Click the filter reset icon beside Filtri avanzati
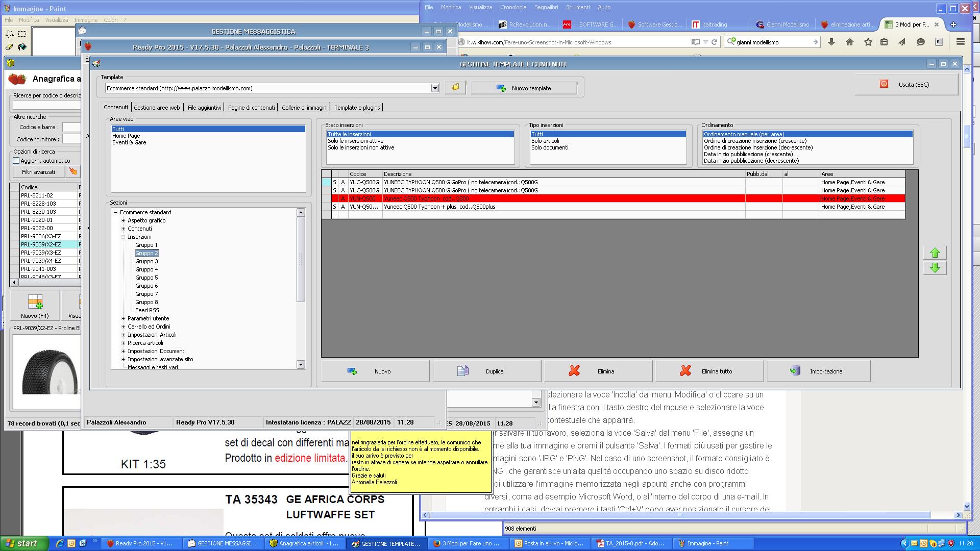 point(73,172)
